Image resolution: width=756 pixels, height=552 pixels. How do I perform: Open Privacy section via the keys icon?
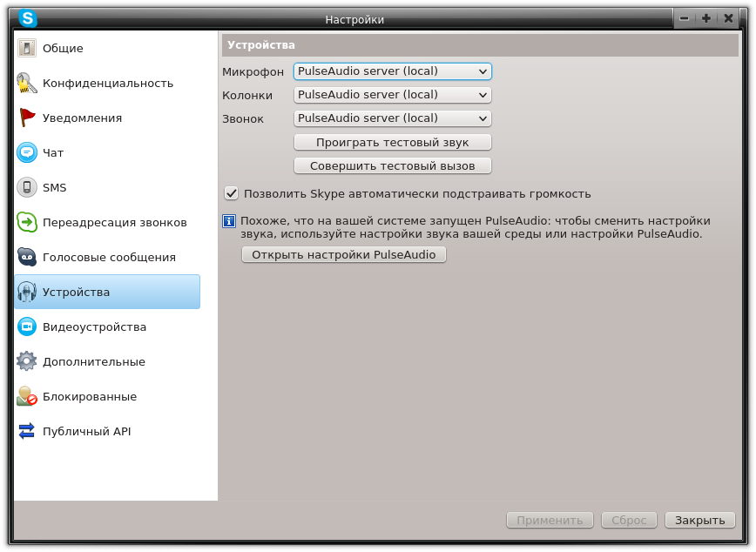coord(27,83)
